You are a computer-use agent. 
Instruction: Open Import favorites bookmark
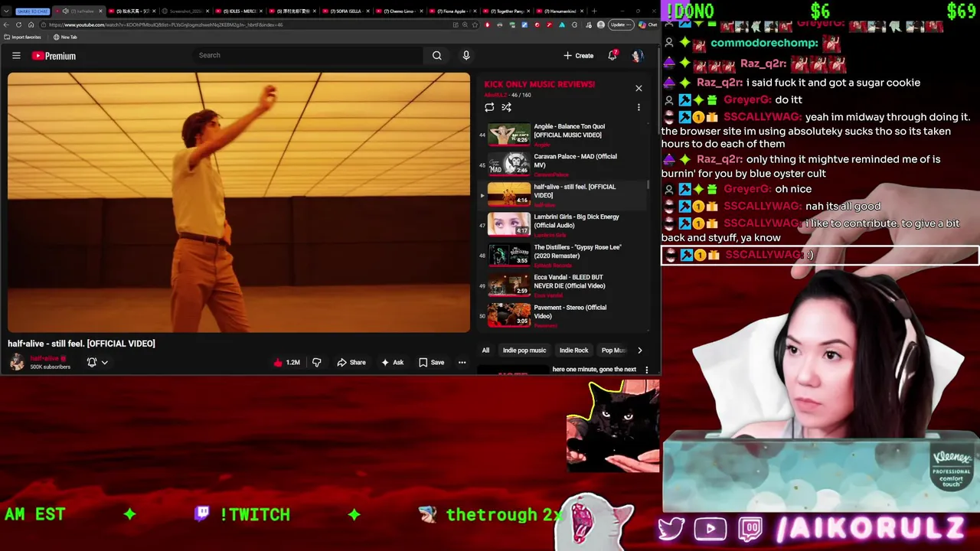coord(22,37)
